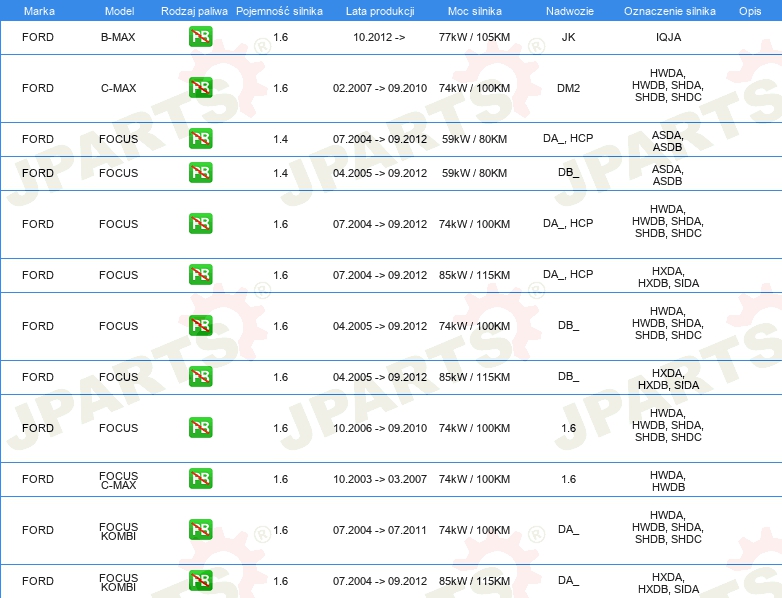
Task: Click the DA_ body cell in the 07.2011 row
Action: [x=569, y=529]
